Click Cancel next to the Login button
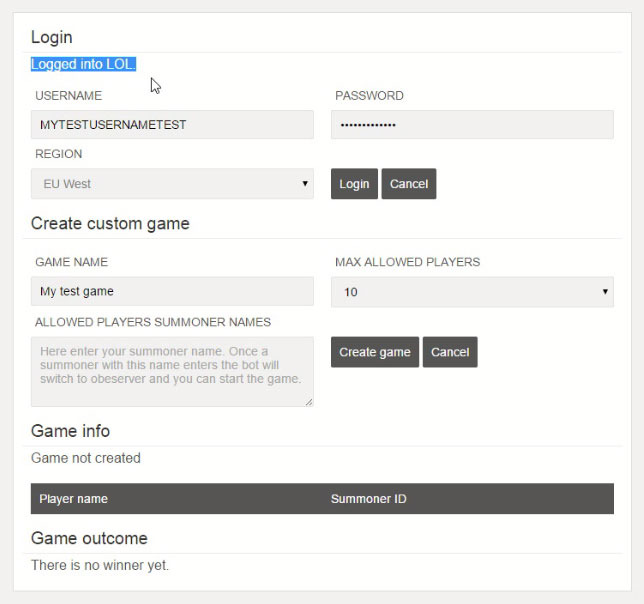Viewport: 644px width, 604px height. pos(408,184)
